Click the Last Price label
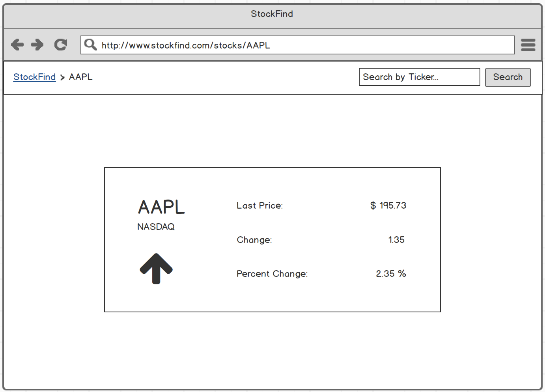Viewport: 545px width, 392px height. click(259, 205)
